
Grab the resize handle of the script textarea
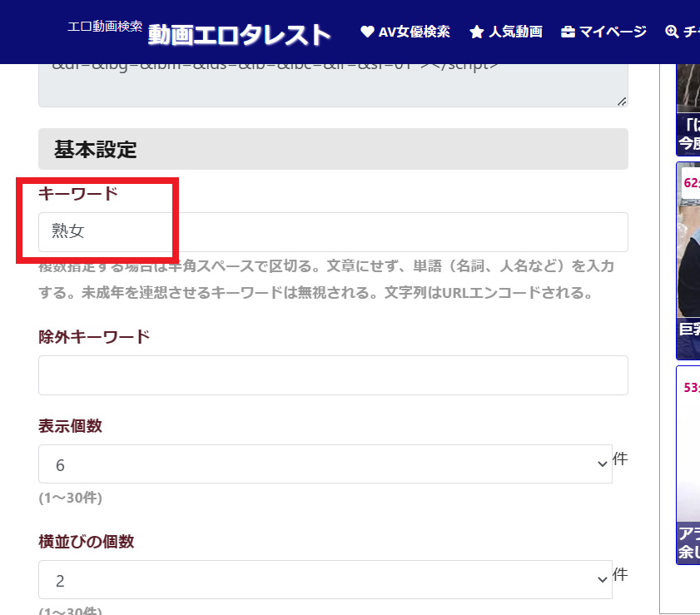click(x=622, y=101)
